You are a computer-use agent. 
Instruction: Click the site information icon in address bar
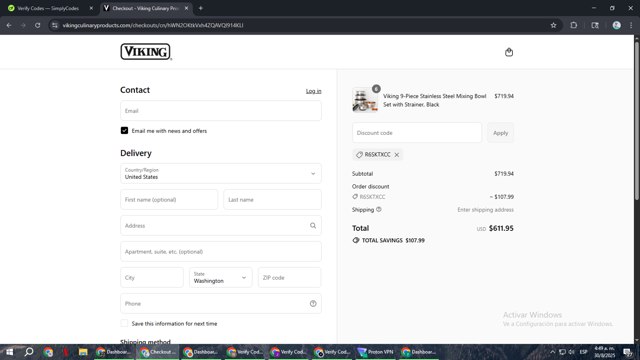55,25
